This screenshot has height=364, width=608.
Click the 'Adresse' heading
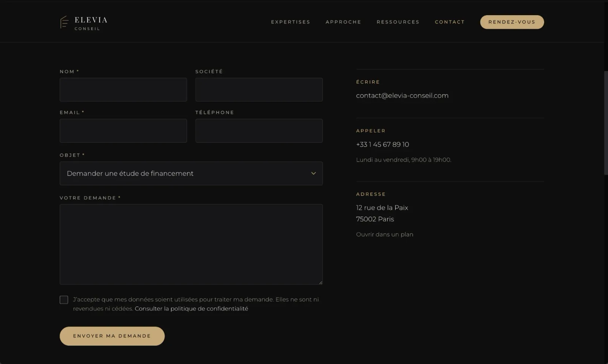pos(371,194)
